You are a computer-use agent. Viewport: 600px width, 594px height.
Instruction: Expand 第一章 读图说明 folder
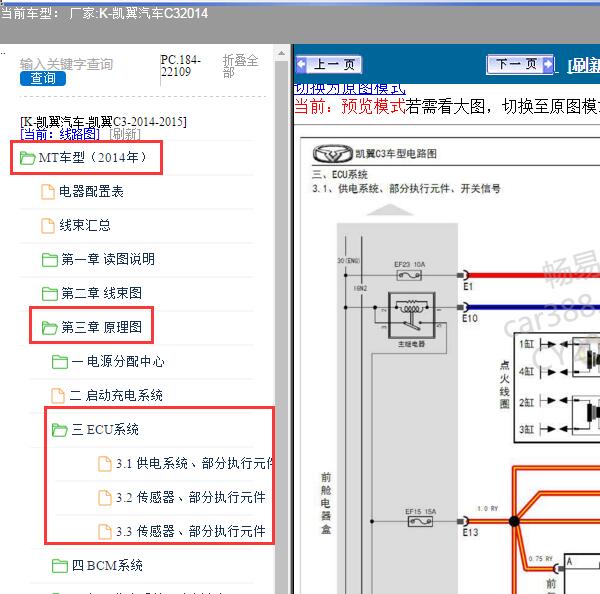(108, 259)
